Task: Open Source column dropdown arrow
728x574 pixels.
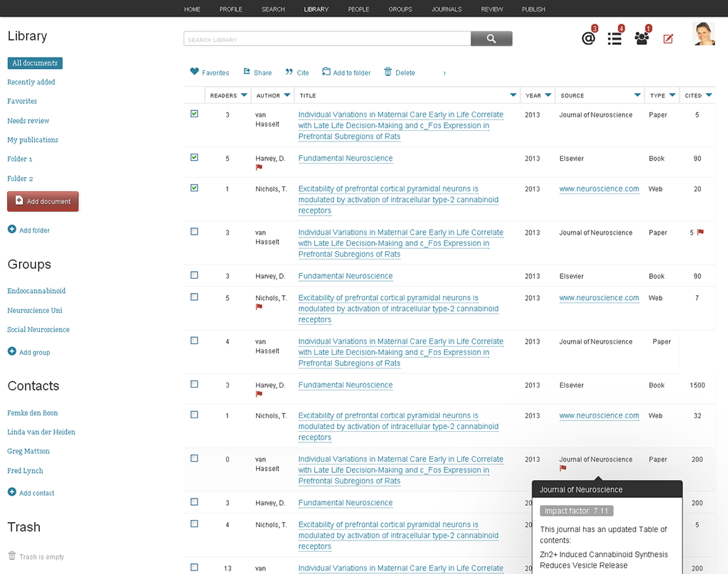Action: pos(638,95)
